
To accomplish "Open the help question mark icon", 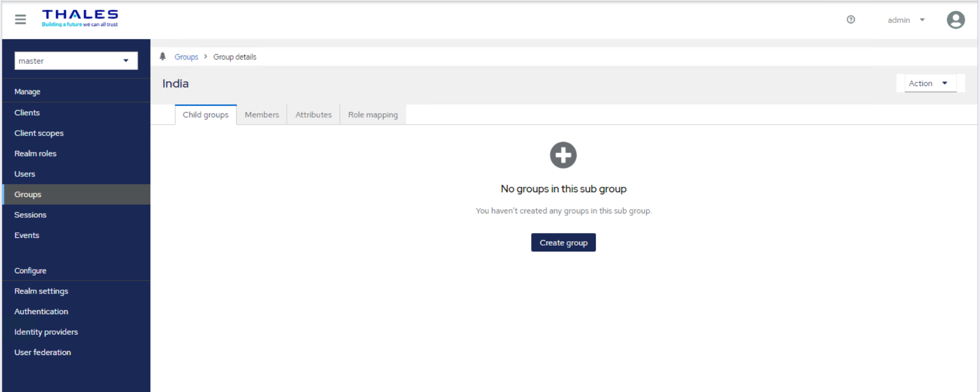I will click(x=850, y=20).
